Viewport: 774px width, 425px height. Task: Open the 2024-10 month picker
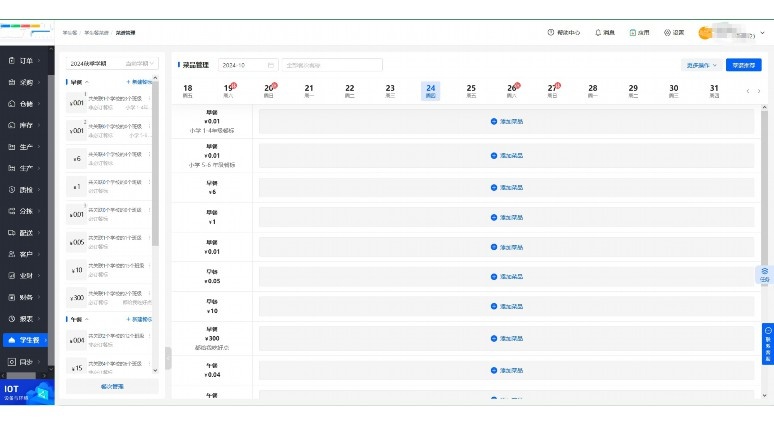pos(248,65)
